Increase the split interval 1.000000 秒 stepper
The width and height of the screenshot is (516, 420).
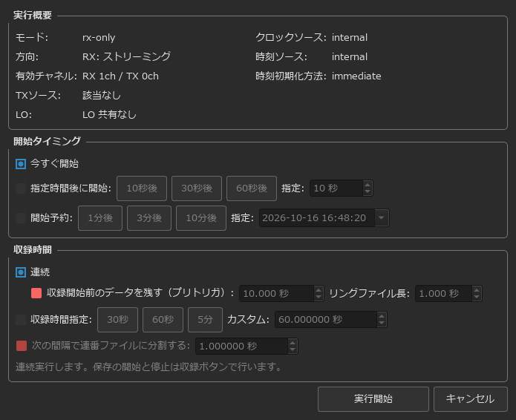click(x=293, y=342)
